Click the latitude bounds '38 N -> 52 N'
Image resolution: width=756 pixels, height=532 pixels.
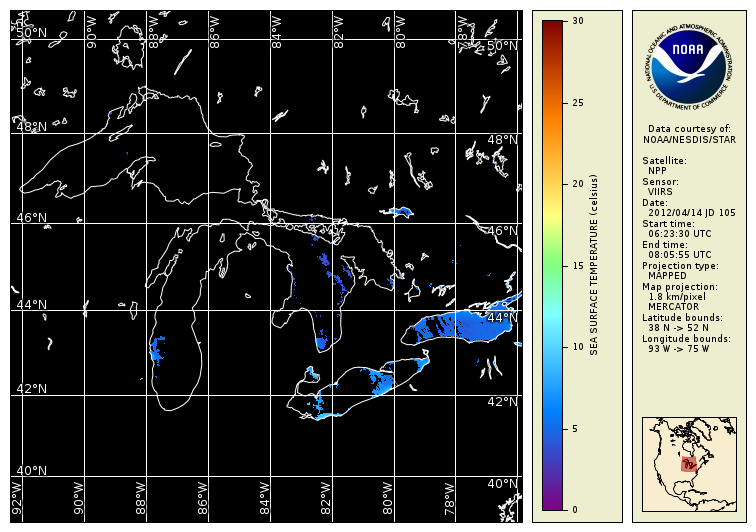[x=678, y=328]
